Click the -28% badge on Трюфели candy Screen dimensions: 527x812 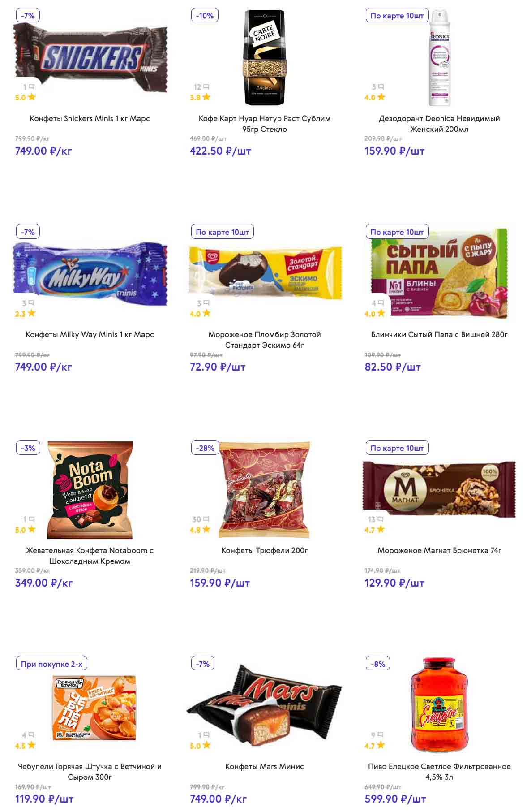pyautogui.click(x=205, y=448)
